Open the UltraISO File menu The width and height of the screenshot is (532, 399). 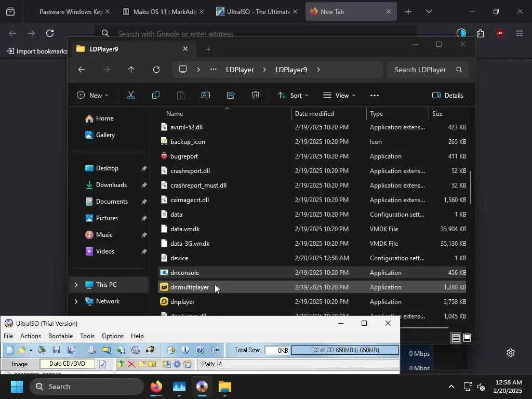(8, 336)
